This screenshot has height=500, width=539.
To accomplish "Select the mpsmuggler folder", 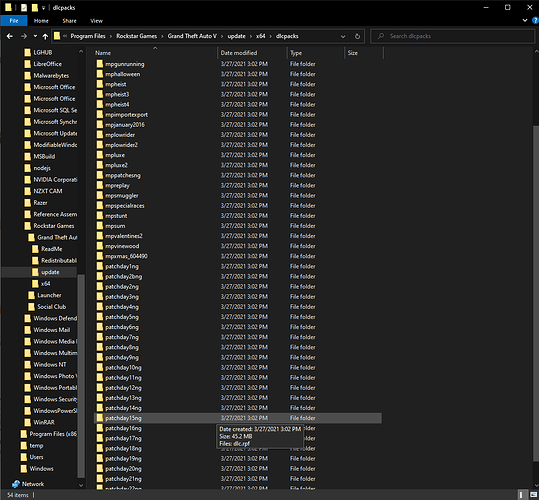I will coord(122,196).
